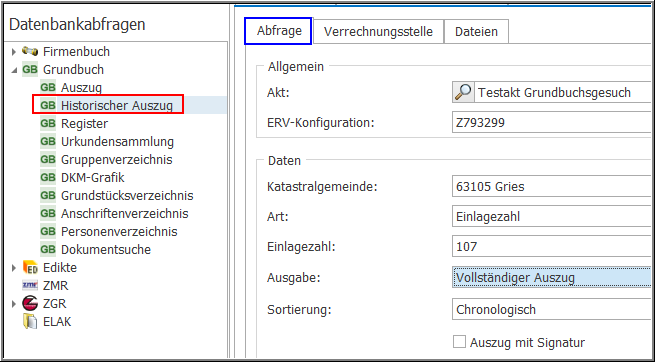The height and width of the screenshot is (362, 655).
Task: Click the GB icon next to Auszug
Action: [48, 87]
